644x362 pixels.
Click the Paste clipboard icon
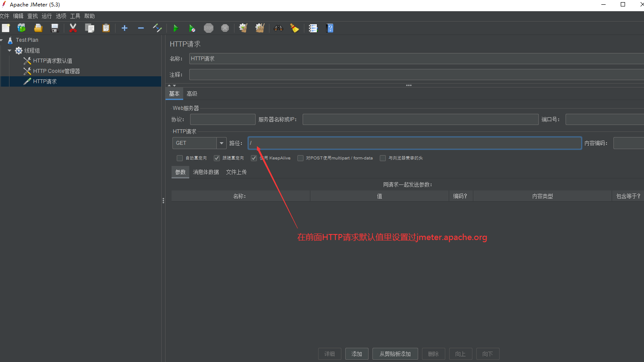106,28
